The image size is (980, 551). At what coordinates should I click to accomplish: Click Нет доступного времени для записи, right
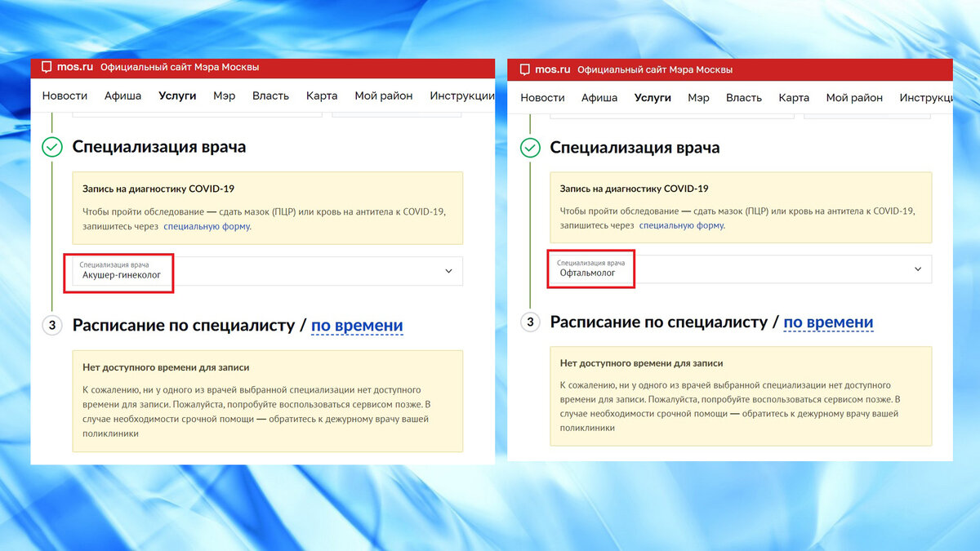[x=642, y=363]
